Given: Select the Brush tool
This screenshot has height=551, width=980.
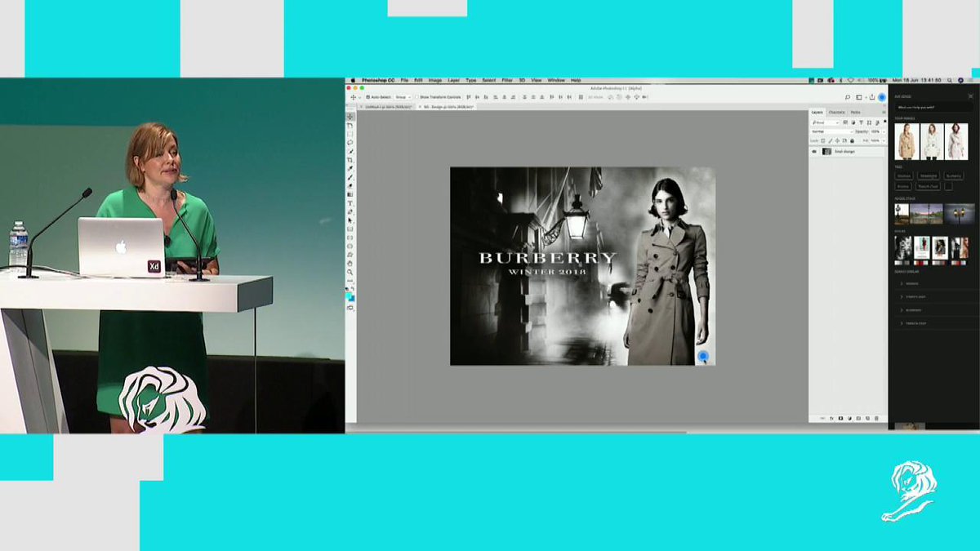Looking at the screenshot, I should (x=350, y=177).
